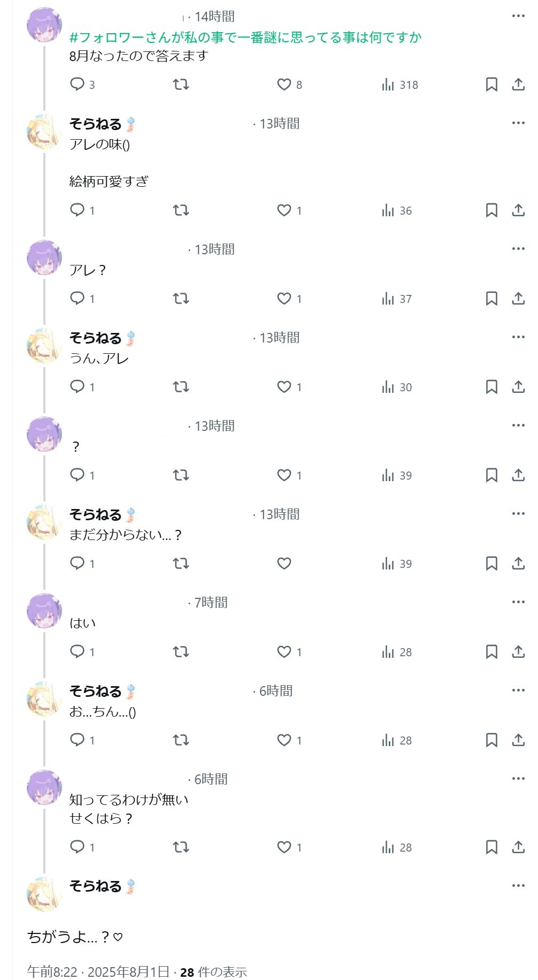Open more options on 'ちがうよ...？' post
Image resolution: width=538 pixels, height=980 pixels.
tap(518, 886)
